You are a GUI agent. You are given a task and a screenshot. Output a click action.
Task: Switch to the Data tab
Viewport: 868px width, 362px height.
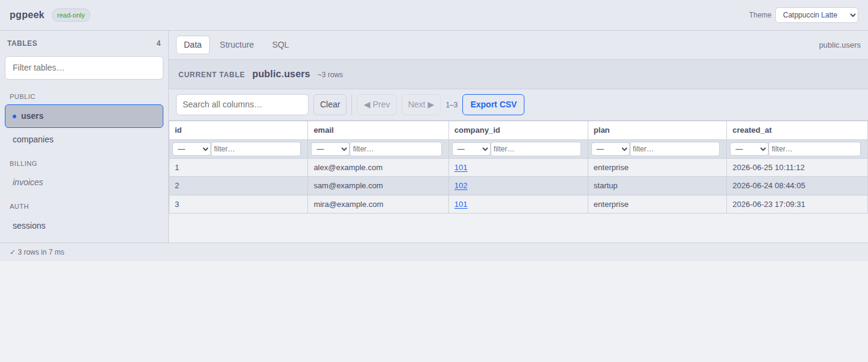coord(193,45)
